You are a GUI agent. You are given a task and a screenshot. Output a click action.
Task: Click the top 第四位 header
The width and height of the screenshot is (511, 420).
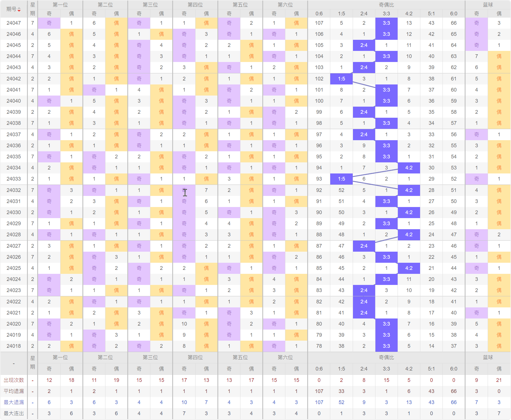pos(195,5)
